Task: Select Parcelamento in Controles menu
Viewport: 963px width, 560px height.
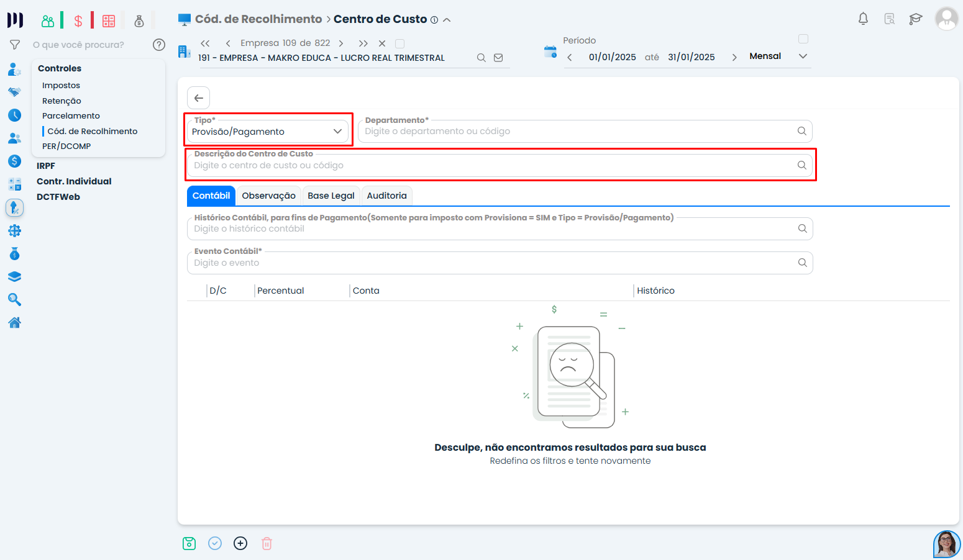Action: click(71, 115)
